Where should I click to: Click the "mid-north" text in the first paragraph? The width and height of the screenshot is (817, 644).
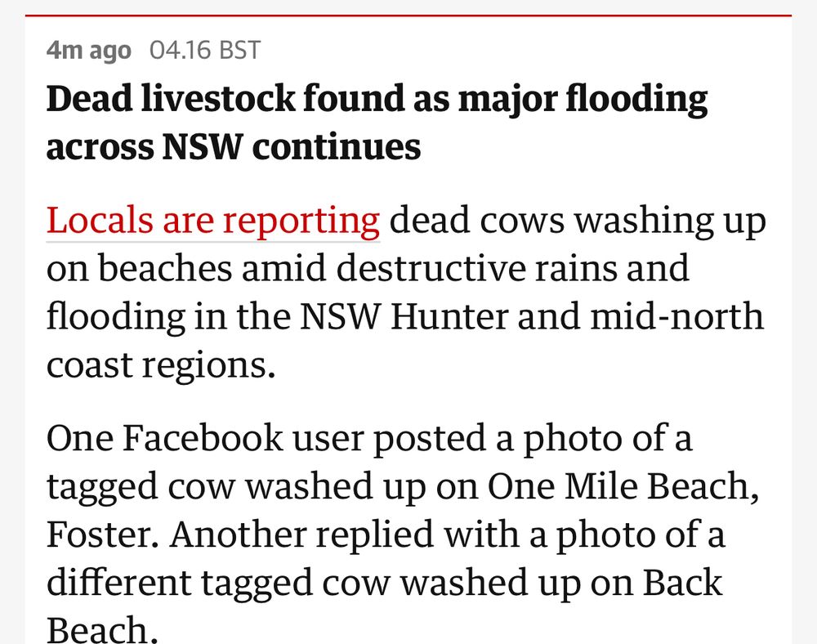676,316
